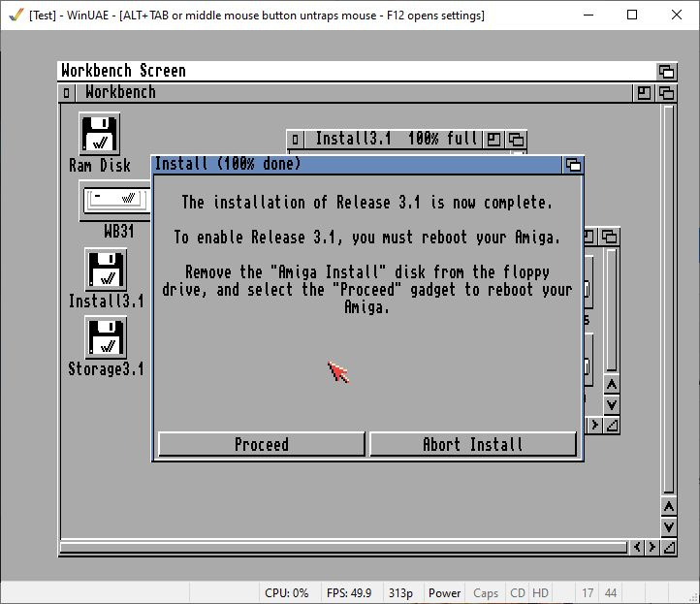Click the Abort Install button
The width and height of the screenshot is (700, 604).
pos(473,444)
